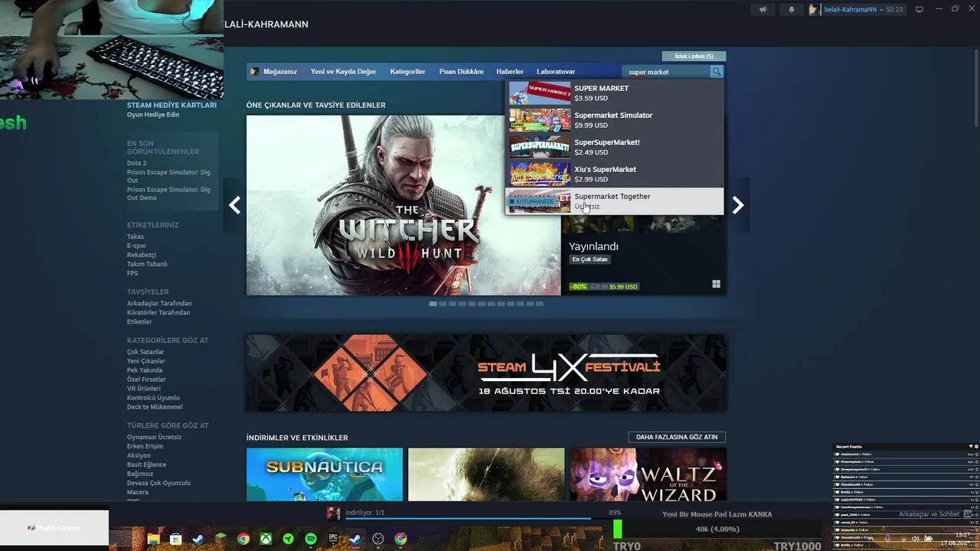The width and height of the screenshot is (980, 551).
Task: Go to Puan Dükkânı tab
Action: click(x=461, y=72)
